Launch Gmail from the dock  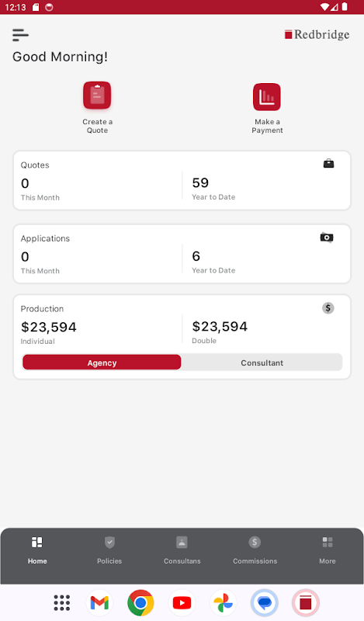[99, 603]
